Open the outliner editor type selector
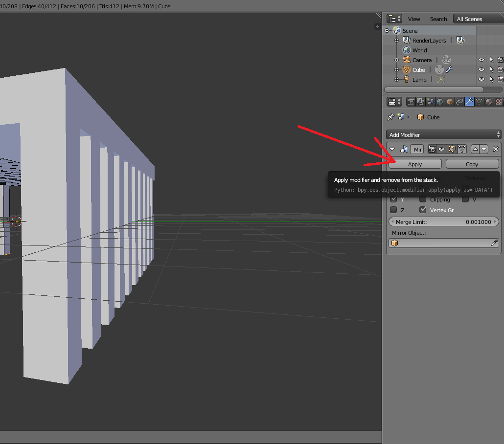 (394, 19)
